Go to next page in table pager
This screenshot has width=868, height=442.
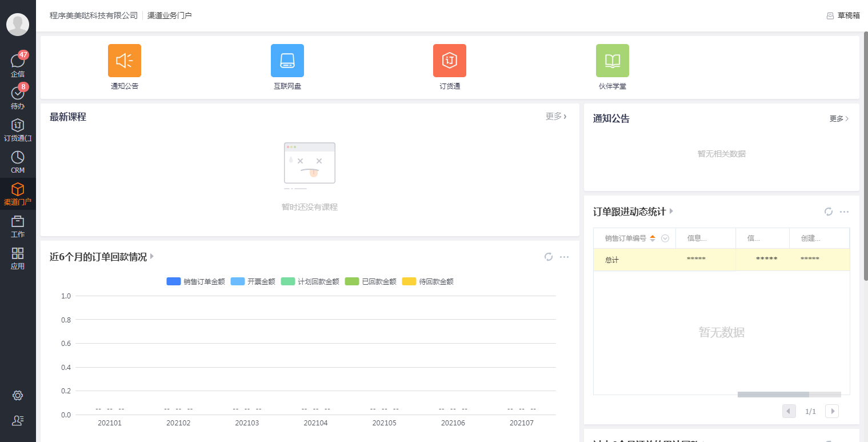[x=832, y=411]
